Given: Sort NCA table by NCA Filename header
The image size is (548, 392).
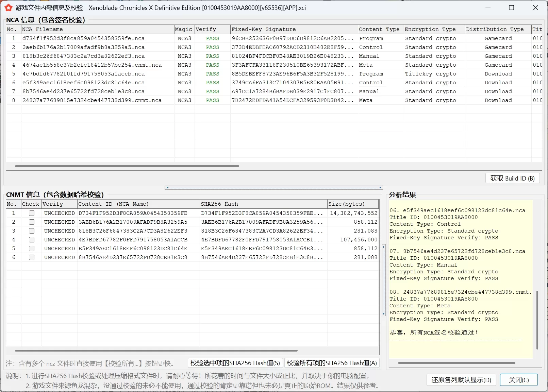Looking at the screenshot, I should 98,29.
